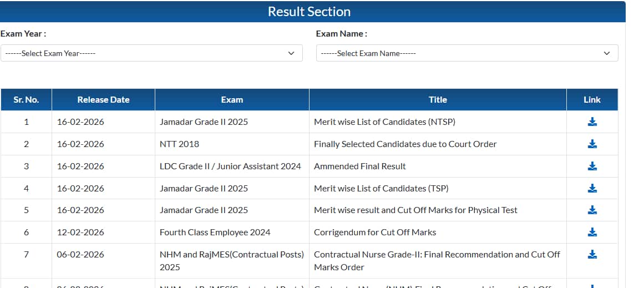Click Finally Selected Candidates due to Court Order

click(x=405, y=144)
